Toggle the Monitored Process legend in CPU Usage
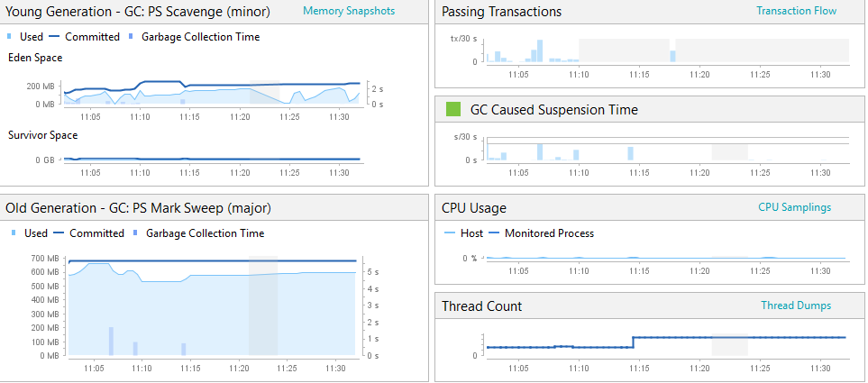Image resolution: width=868 pixels, height=383 pixels. [x=541, y=233]
